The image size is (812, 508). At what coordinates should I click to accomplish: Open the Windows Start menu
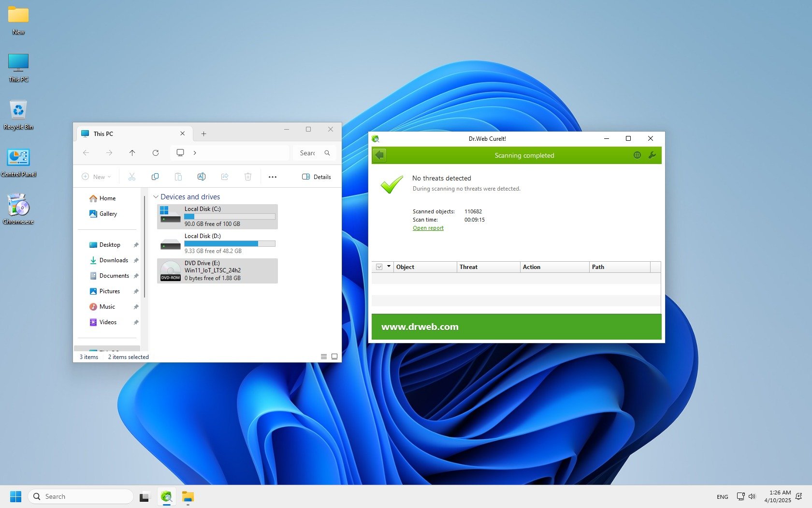[16, 496]
